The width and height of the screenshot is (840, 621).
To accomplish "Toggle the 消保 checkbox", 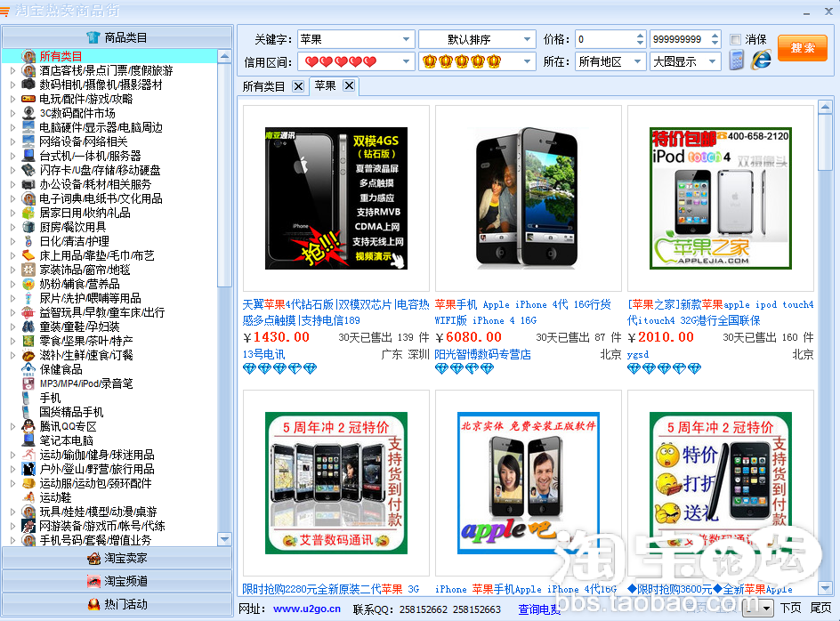I will click(735, 40).
